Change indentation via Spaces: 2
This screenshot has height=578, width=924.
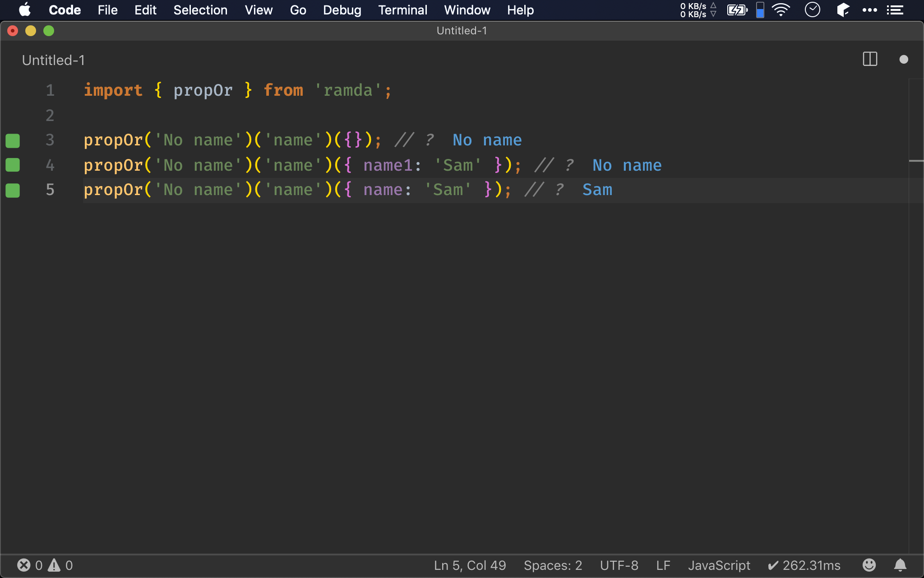(553, 565)
